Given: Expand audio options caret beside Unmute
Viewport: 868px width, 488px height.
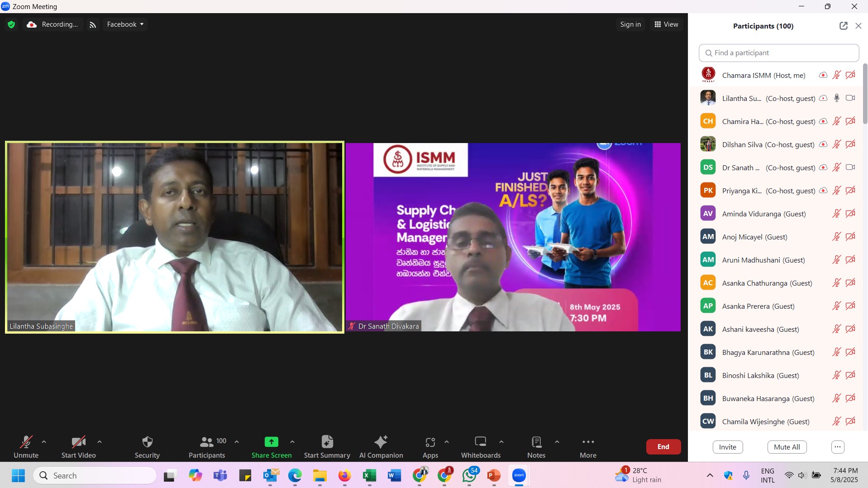Looking at the screenshot, I should [x=44, y=442].
